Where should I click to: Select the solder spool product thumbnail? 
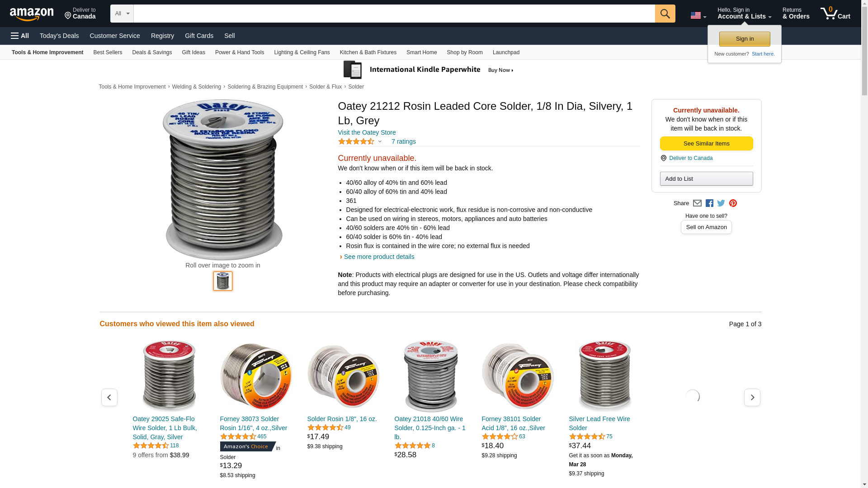(x=223, y=281)
